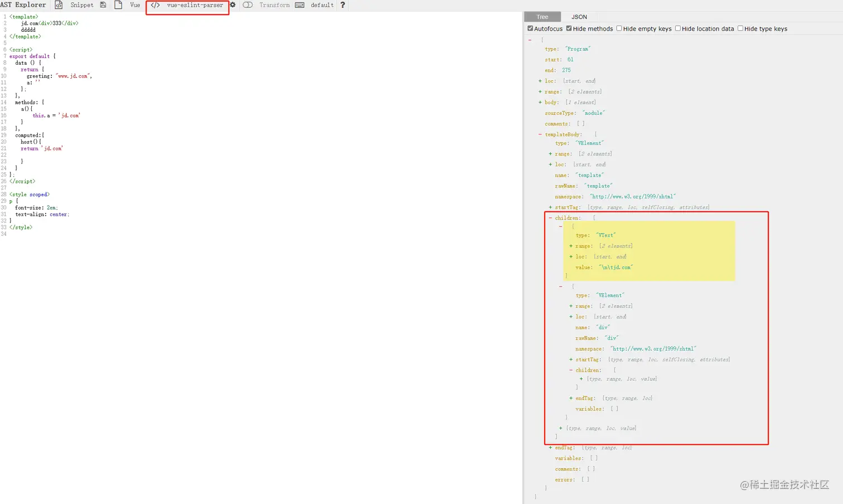This screenshot has width=843, height=504.
Task: Collapse the template element's children array
Action: pos(550,218)
